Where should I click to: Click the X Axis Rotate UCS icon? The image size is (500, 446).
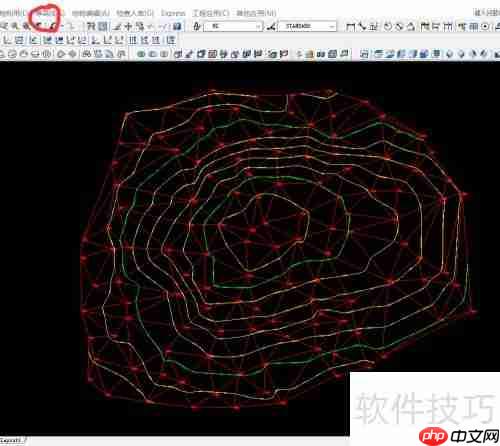[x=133, y=40]
